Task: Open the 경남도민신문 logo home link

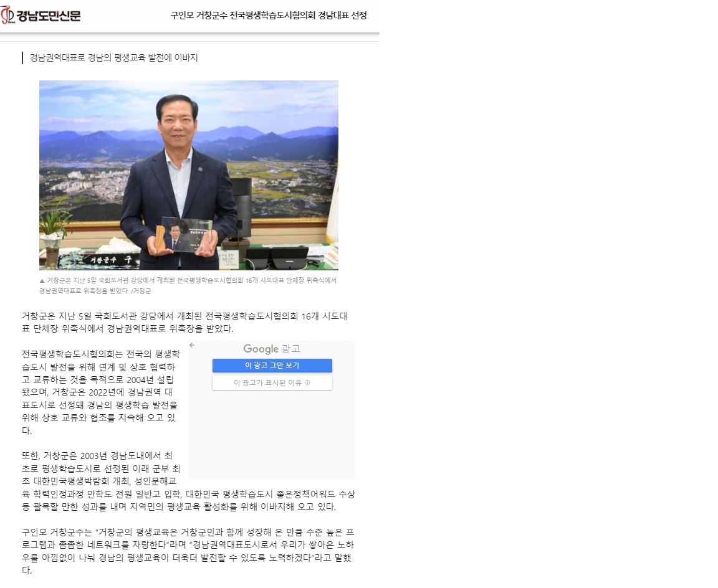Action: (41, 16)
